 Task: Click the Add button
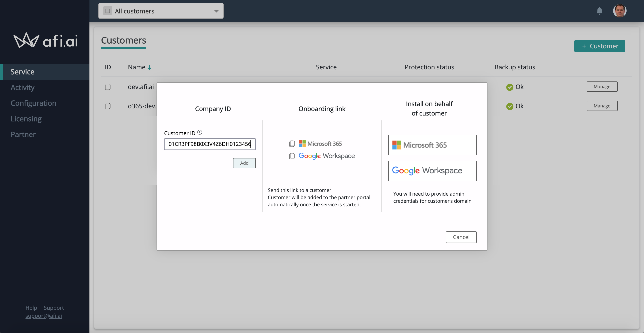click(x=244, y=163)
